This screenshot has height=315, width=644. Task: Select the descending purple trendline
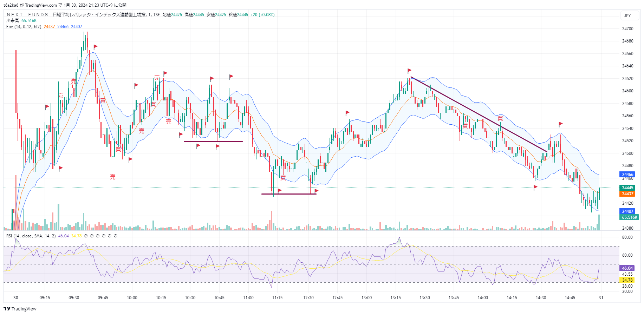[479, 114]
